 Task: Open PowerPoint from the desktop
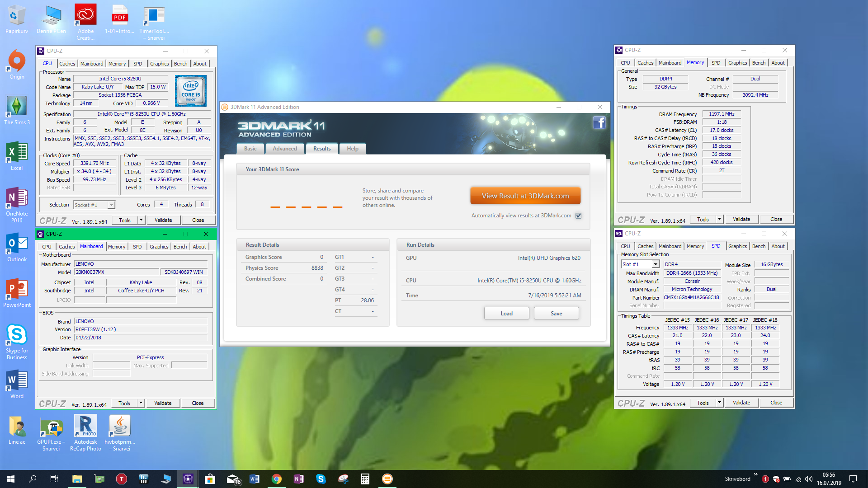pyautogui.click(x=17, y=293)
